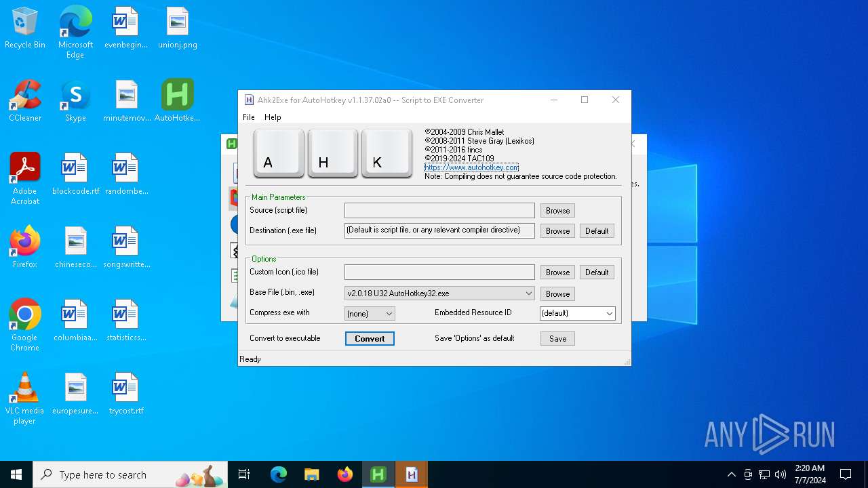The width and height of the screenshot is (868, 488).
Task: Select trycost.rtf document icon
Action: click(x=126, y=394)
